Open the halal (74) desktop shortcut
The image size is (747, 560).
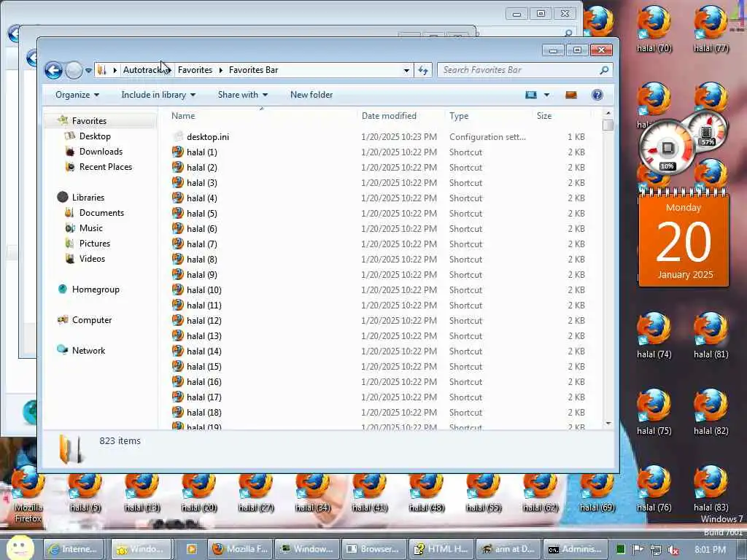(x=654, y=335)
